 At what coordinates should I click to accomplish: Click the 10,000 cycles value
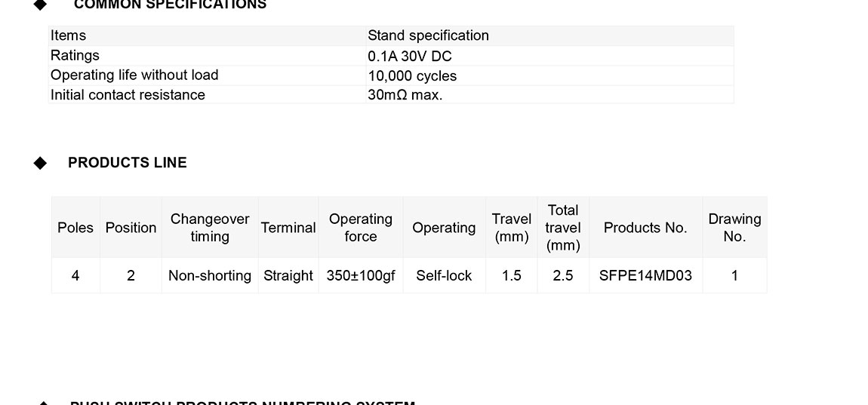pos(412,75)
